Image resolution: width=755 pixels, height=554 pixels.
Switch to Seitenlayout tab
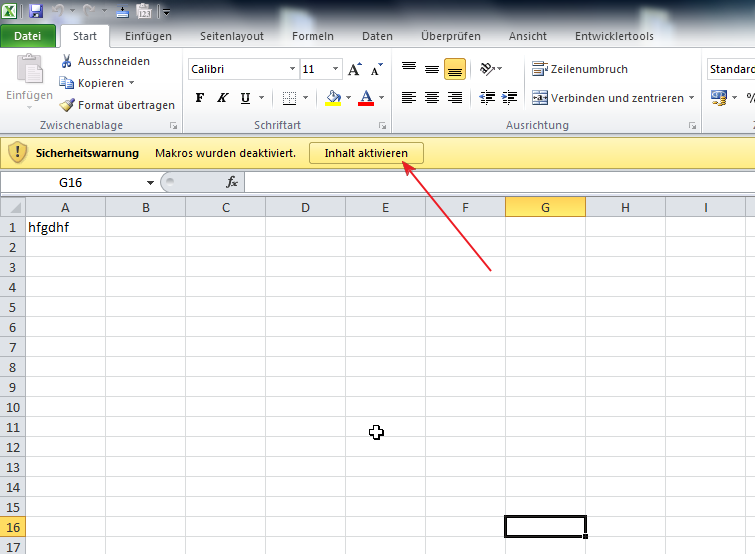232,36
